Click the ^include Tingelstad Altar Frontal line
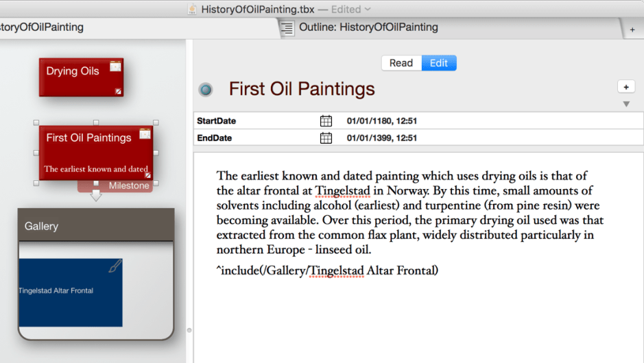The height and width of the screenshot is (363, 644). pos(327,271)
